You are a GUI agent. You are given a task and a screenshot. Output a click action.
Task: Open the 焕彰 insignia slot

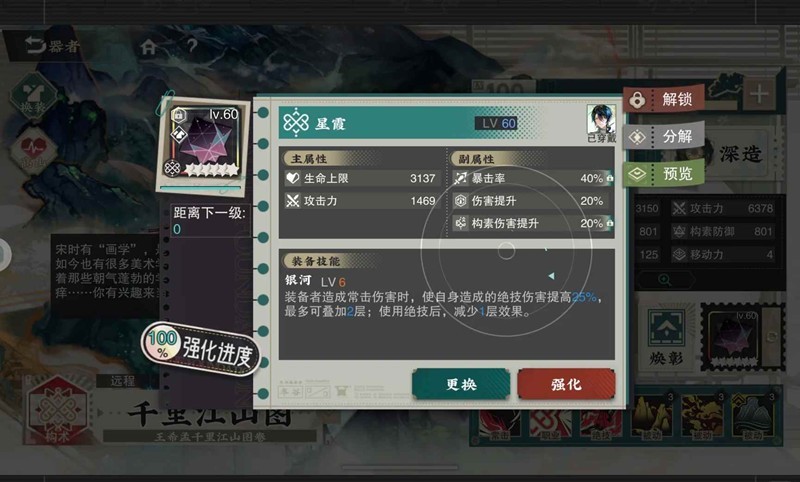(x=666, y=337)
